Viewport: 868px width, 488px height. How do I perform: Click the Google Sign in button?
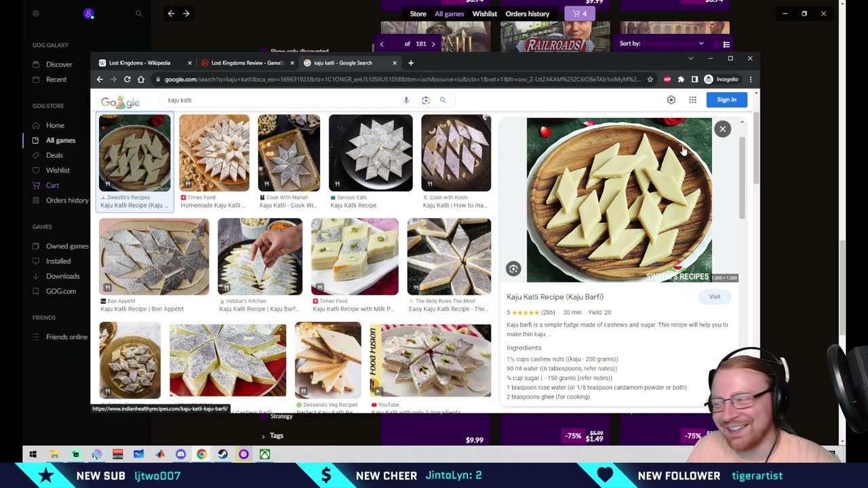pos(726,100)
